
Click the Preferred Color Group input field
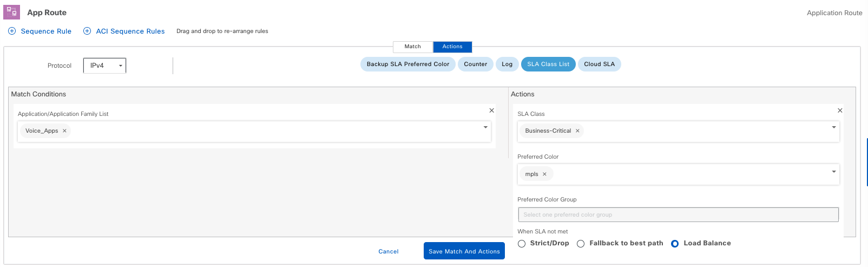[x=678, y=214]
